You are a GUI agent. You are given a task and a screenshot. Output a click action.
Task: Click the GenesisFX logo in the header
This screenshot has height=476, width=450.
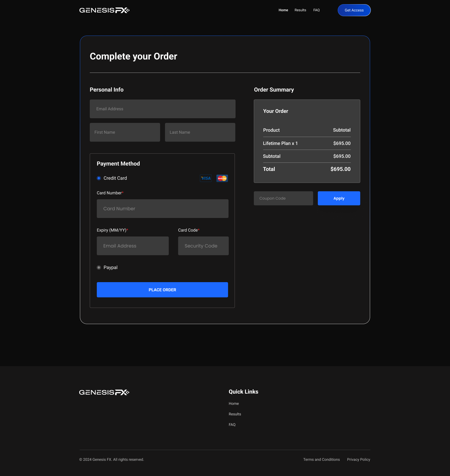pyautogui.click(x=104, y=10)
